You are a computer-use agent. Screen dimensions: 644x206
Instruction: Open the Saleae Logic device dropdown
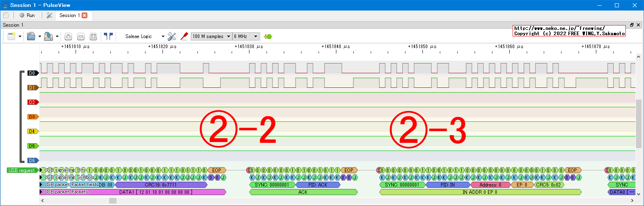pos(144,36)
